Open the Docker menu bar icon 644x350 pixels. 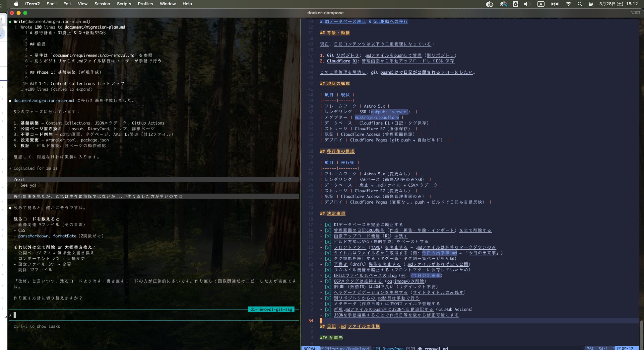[x=489, y=4]
